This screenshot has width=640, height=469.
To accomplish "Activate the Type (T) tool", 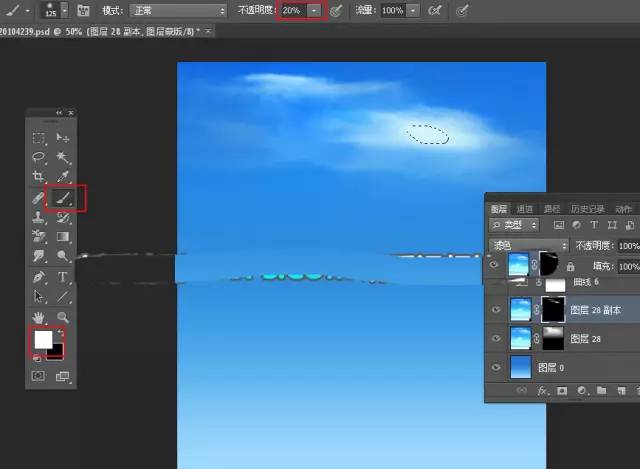I will [63, 276].
